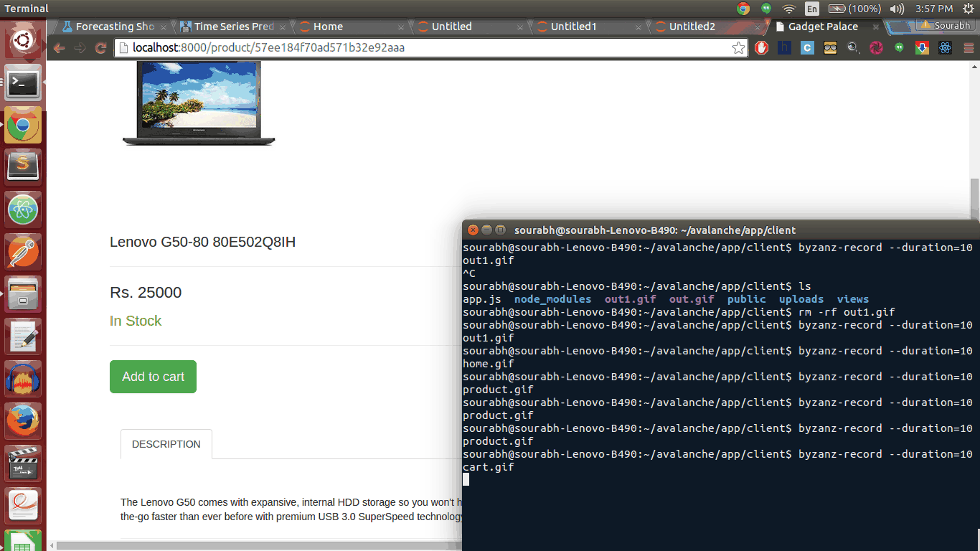Open the video editor clapperboard icon
The height and width of the screenshot is (551, 980).
click(24, 463)
